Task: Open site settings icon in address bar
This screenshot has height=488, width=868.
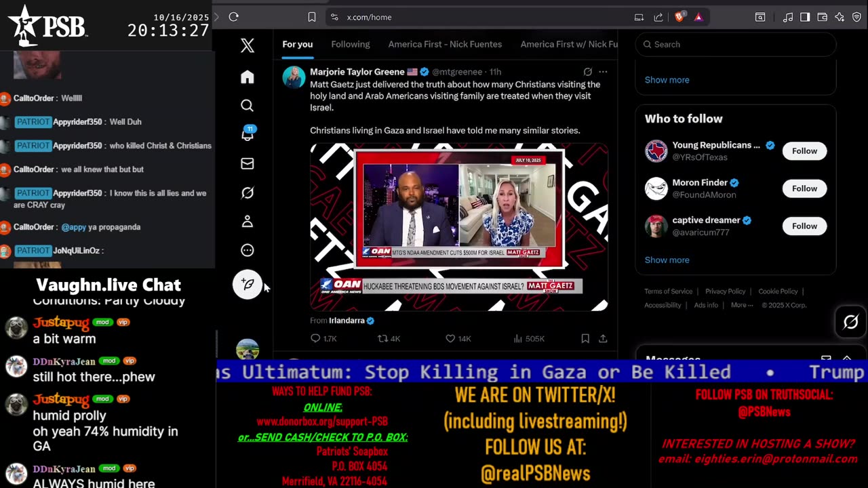Action: (334, 17)
